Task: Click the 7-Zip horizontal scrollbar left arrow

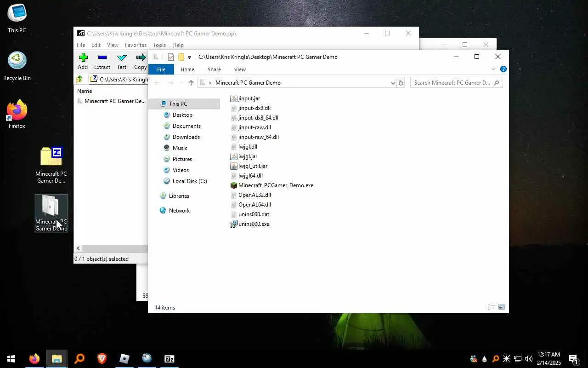Action: pos(78,248)
